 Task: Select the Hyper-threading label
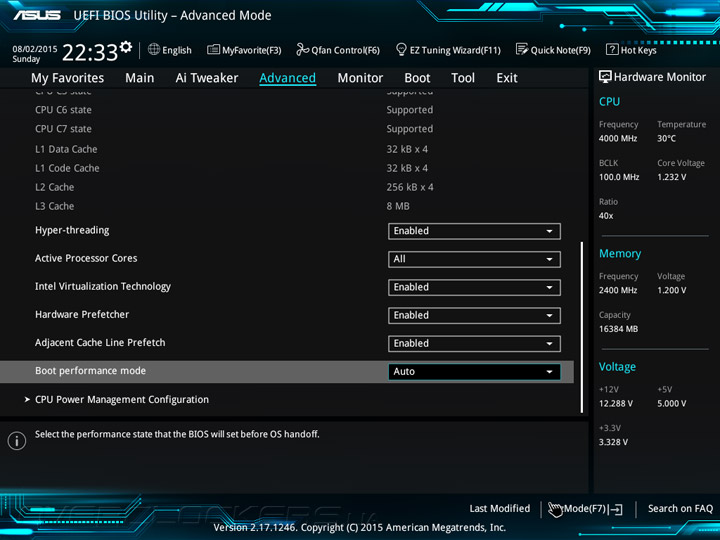click(72, 231)
